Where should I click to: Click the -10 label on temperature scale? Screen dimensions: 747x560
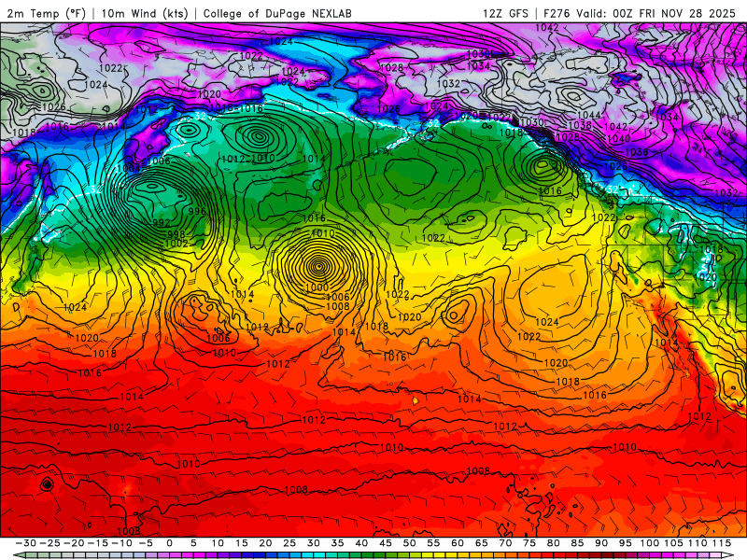click(122, 543)
